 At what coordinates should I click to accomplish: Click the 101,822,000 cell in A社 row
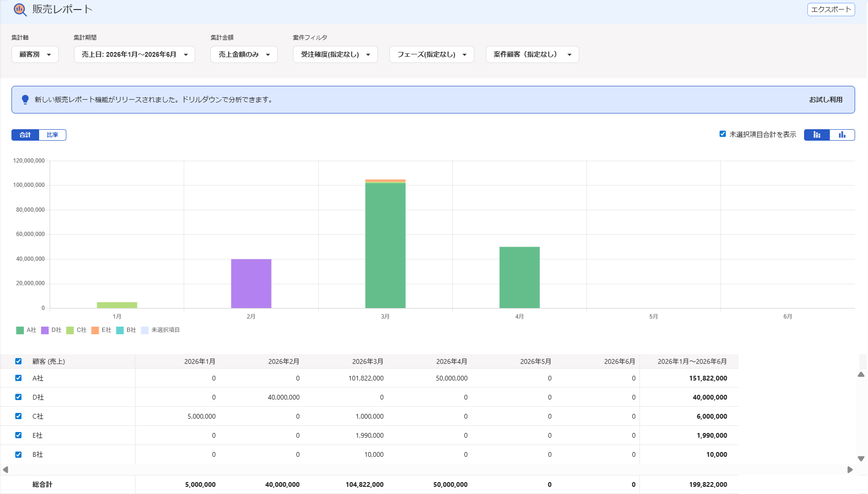[x=366, y=378]
